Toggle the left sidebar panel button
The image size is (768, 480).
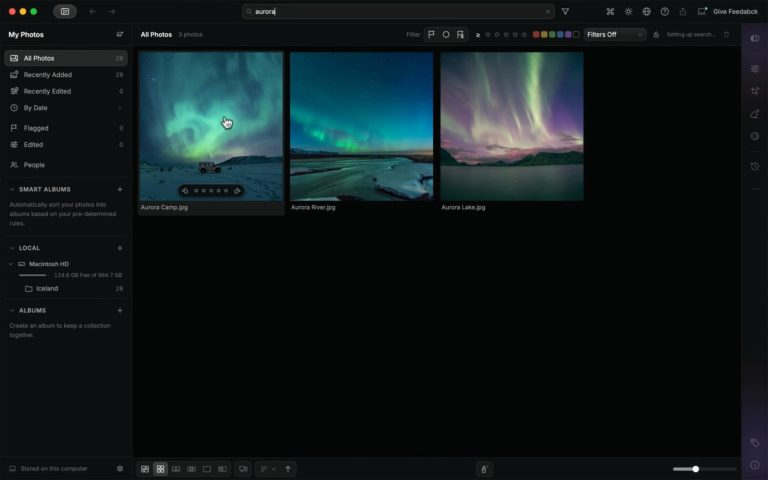pos(65,11)
